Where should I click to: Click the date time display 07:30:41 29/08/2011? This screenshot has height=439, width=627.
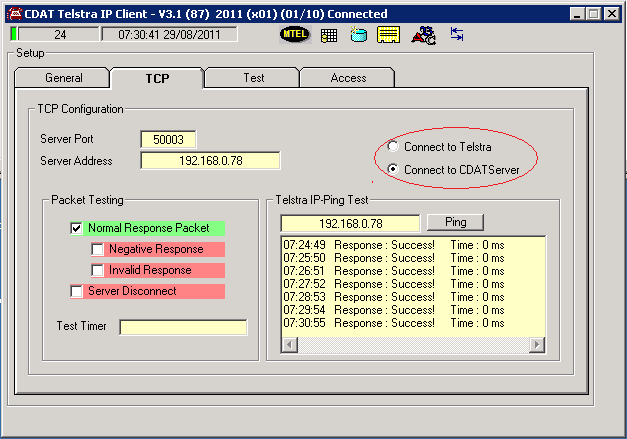tap(169, 34)
